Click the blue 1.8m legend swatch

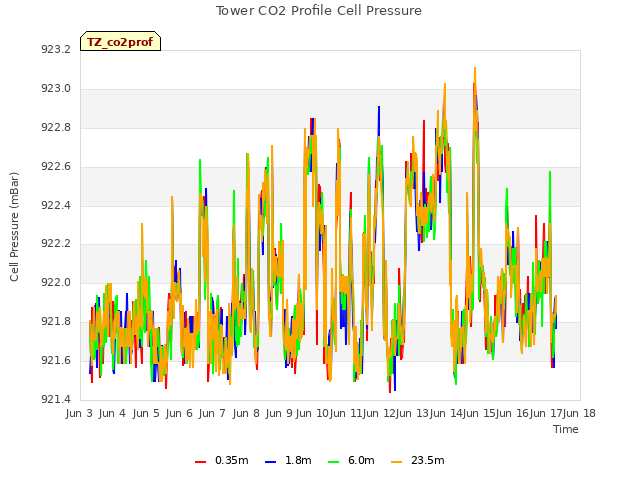[270, 462]
